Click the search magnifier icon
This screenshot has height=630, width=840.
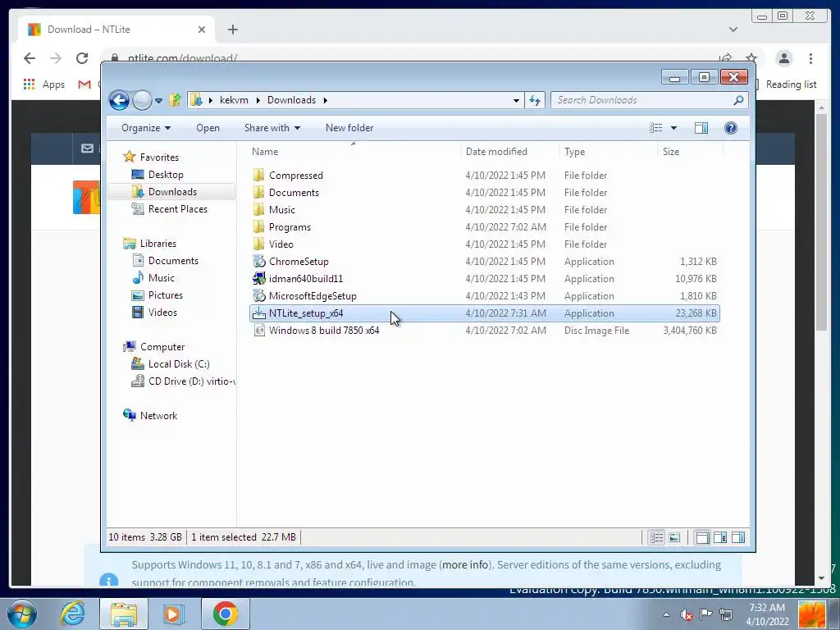(739, 100)
